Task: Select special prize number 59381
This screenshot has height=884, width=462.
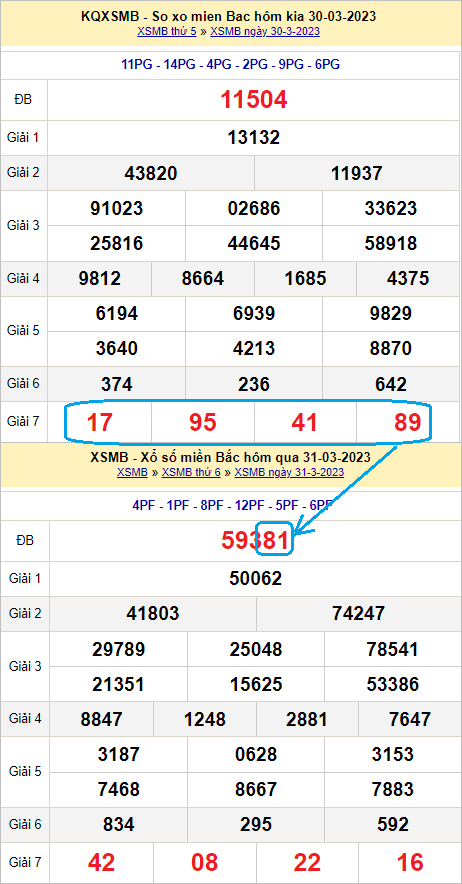Action: coord(256,541)
